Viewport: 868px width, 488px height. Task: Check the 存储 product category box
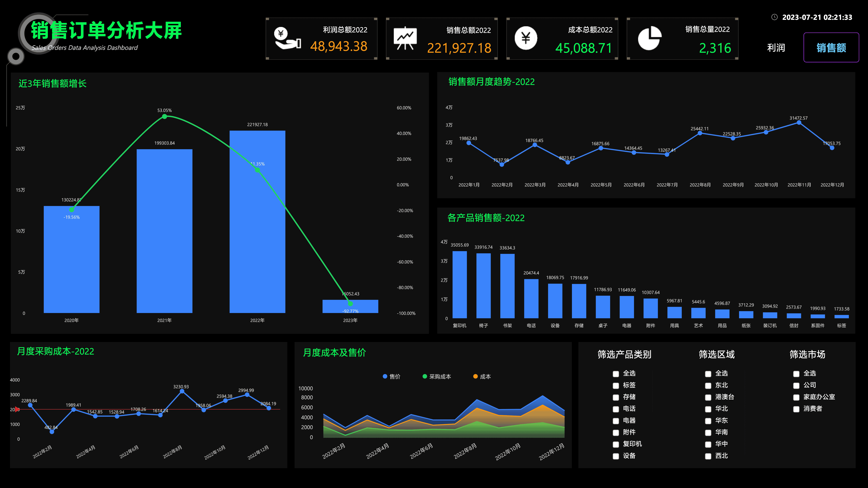coord(616,397)
